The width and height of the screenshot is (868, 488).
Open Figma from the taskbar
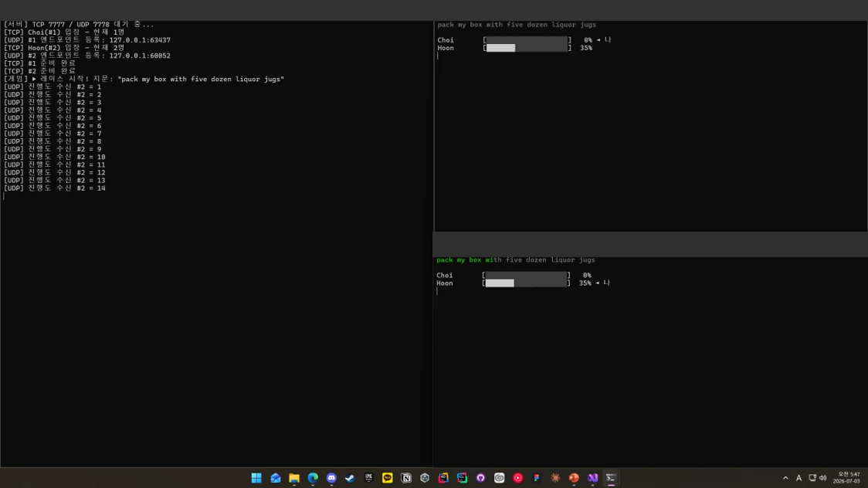pos(537,478)
